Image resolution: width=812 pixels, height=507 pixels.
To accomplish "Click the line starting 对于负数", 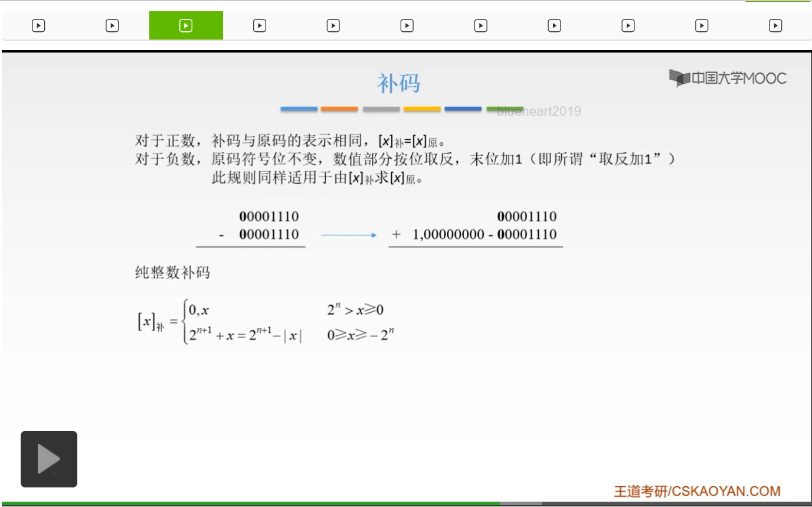I will [x=405, y=159].
